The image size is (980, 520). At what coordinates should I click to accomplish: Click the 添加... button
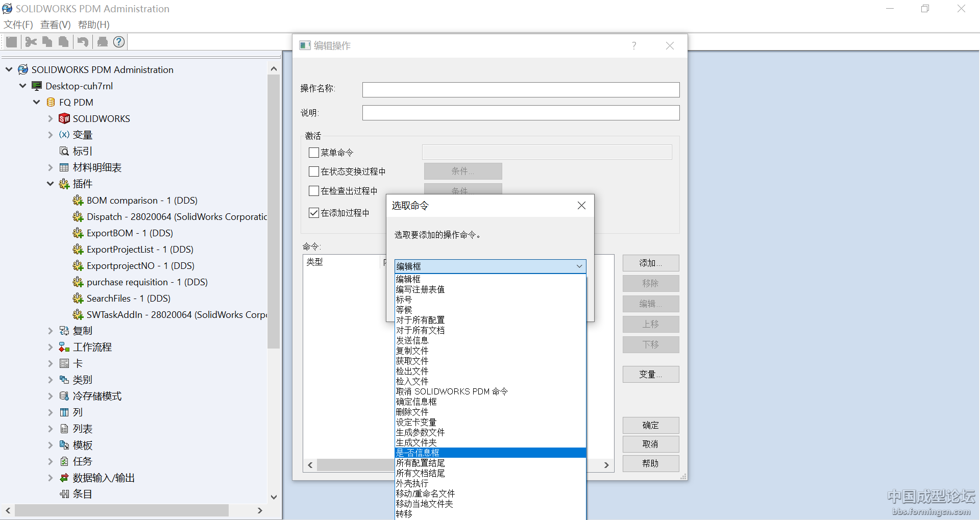click(650, 263)
